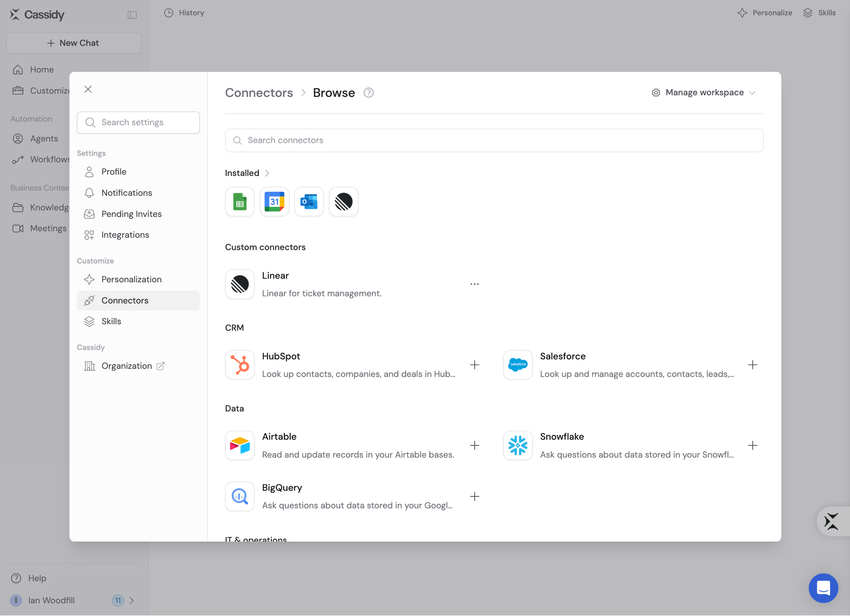Select Connectors in settings sidebar
This screenshot has height=616, width=850.
138,300
